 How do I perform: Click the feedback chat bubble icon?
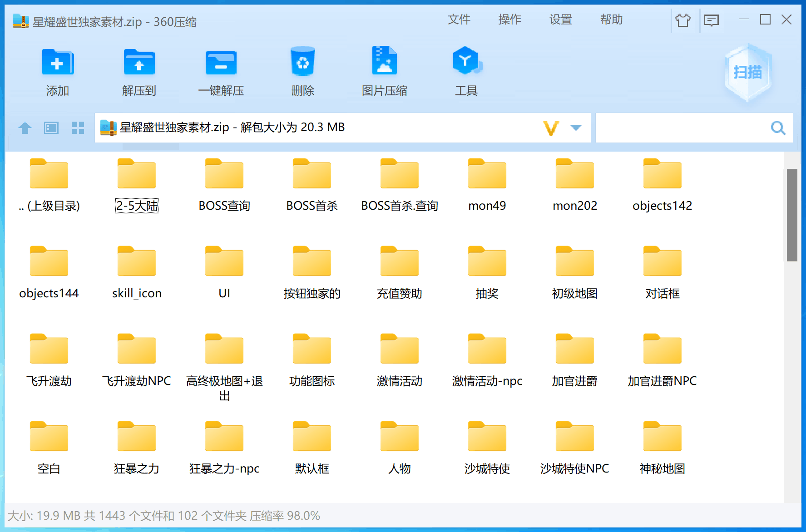pos(711,20)
